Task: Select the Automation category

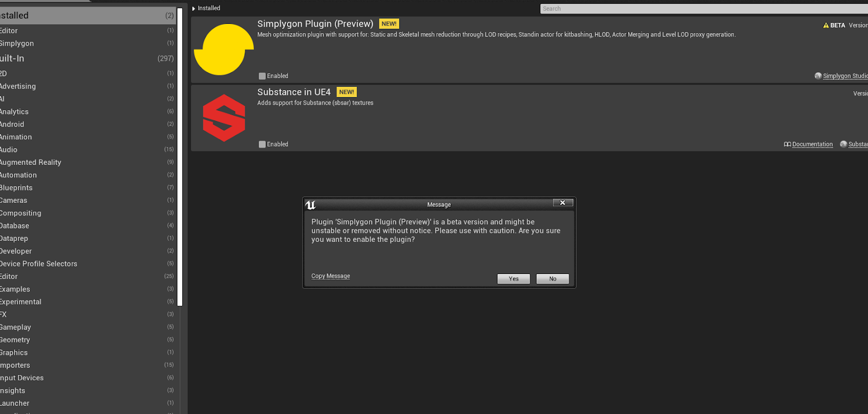Action: (88, 175)
